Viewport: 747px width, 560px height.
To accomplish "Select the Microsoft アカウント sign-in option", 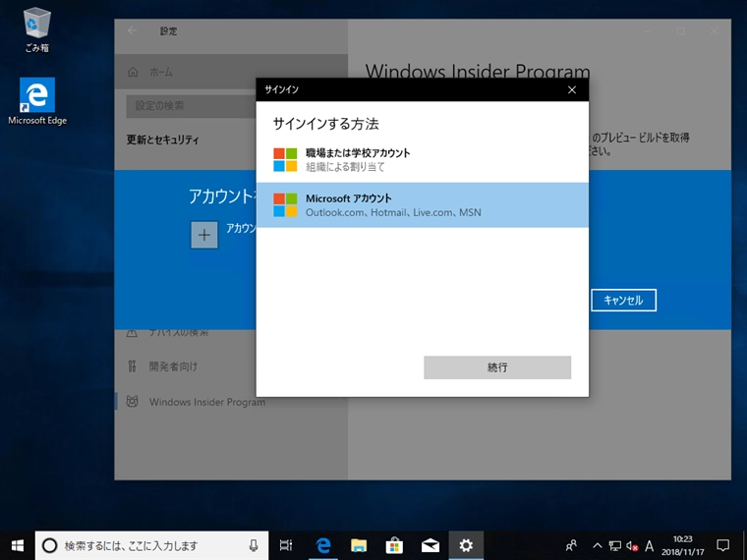I will tap(422, 204).
